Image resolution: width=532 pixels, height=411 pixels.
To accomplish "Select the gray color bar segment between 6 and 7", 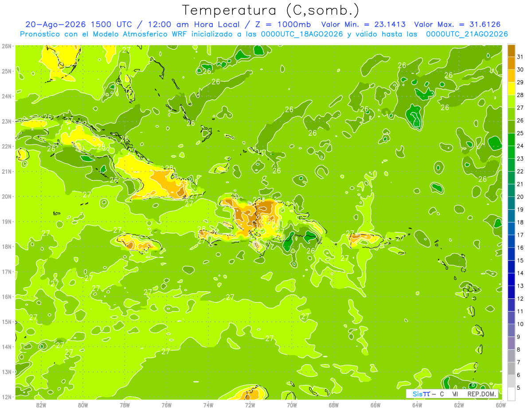I will click(511, 368).
